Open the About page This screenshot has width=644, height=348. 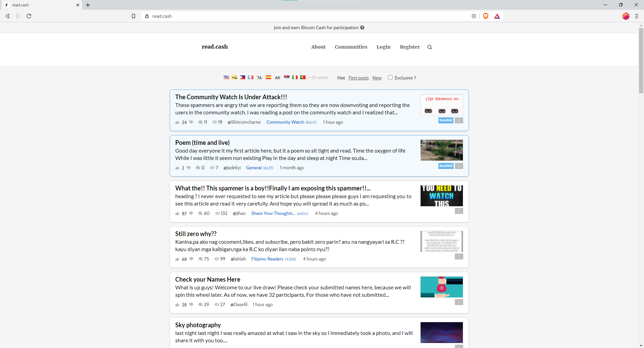[318, 47]
